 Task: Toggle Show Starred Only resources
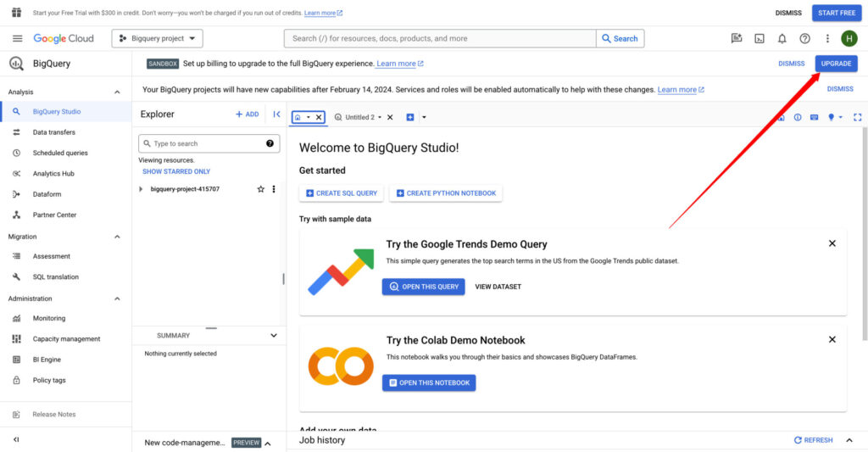(x=176, y=171)
